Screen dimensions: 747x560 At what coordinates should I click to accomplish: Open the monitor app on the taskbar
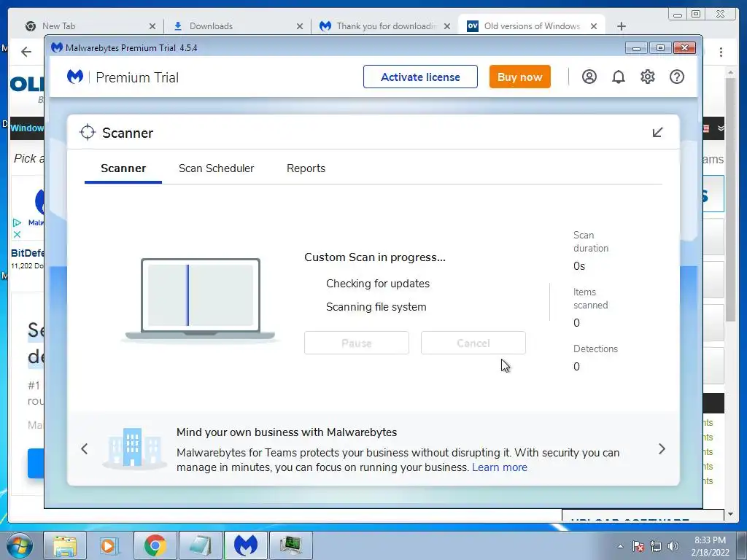click(290, 545)
